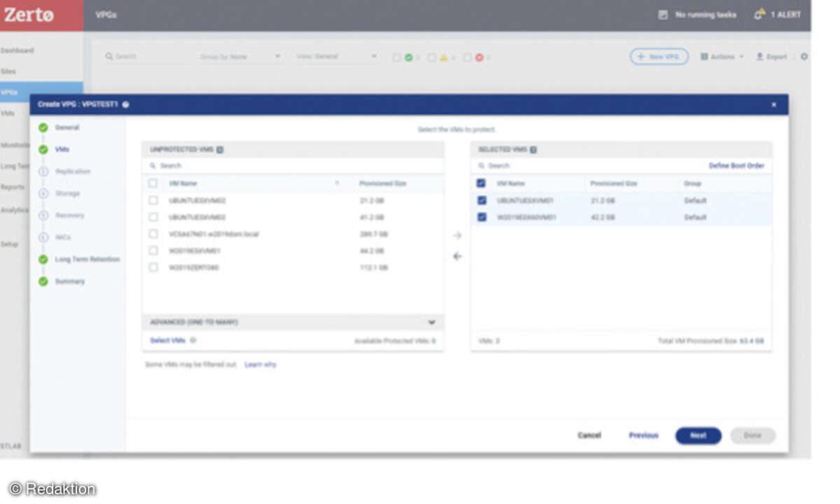Open the Group by dropdown
840x504 pixels.
tap(240, 57)
